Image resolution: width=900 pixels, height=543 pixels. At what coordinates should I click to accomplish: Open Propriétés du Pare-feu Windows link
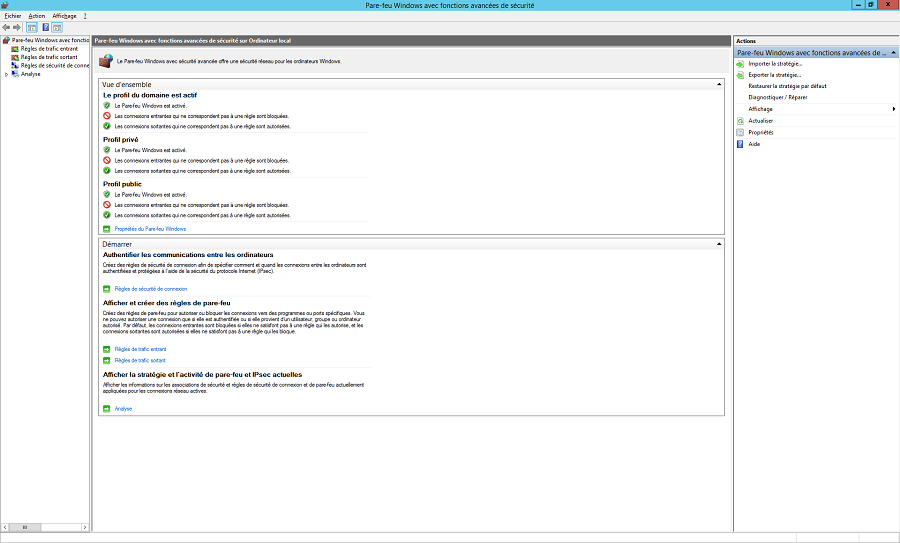[x=150, y=229]
